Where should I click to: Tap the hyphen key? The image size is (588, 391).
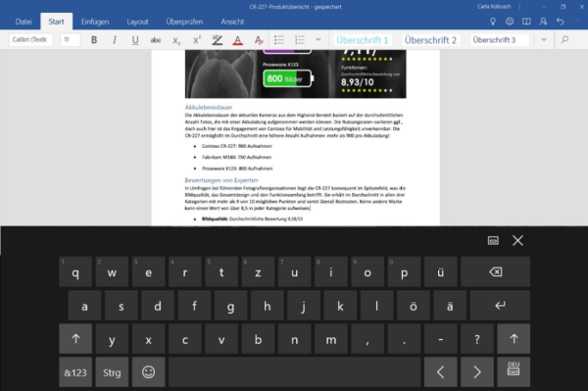pyautogui.click(x=441, y=339)
